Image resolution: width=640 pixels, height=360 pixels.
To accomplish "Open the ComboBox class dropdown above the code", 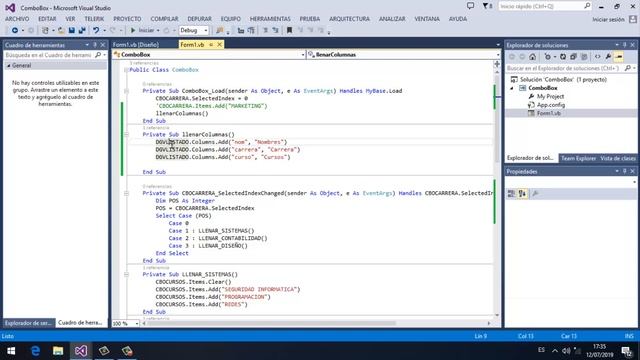I will pos(209,55).
